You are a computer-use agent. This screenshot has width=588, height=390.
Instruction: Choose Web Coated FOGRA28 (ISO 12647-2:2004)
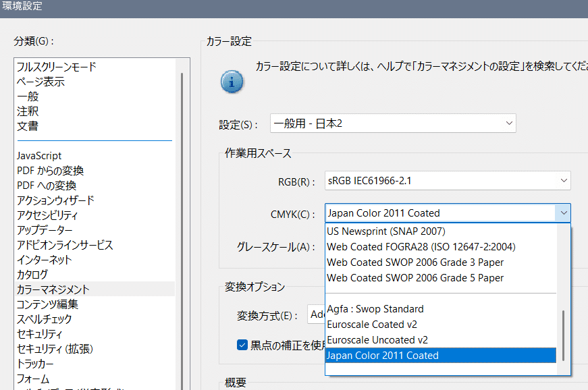[441, 247]
